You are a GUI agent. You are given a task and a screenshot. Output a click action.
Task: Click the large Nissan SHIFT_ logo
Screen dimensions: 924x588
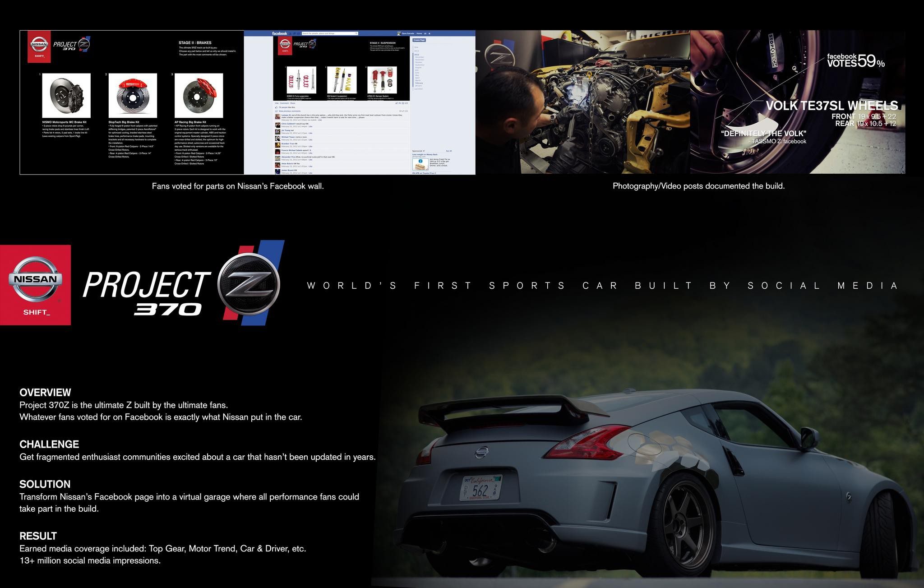point(35,285)
